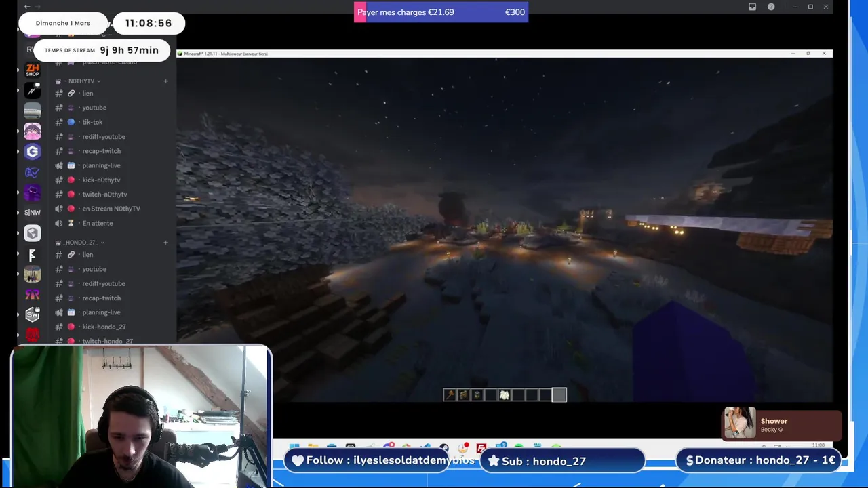
Task: Select the third Minecraft hotbar slot
Action: coord(477,395)
